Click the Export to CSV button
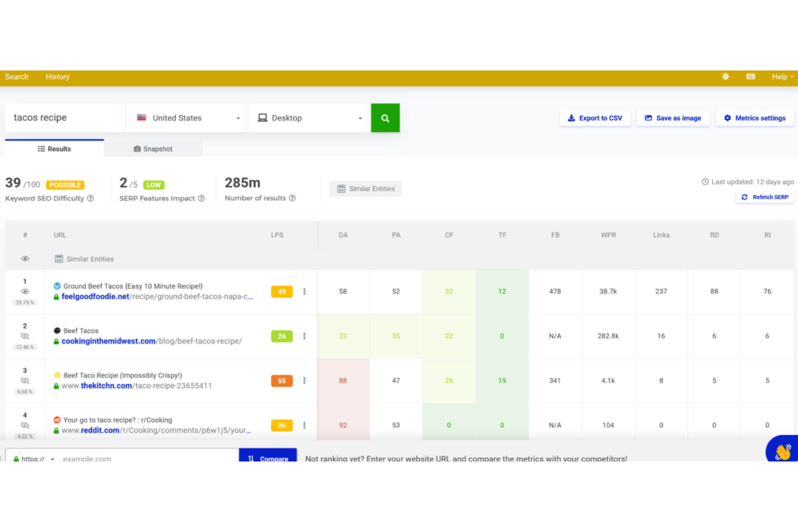Image resolution: width=798 pixels, height=532 pixels. coord(595,118)
